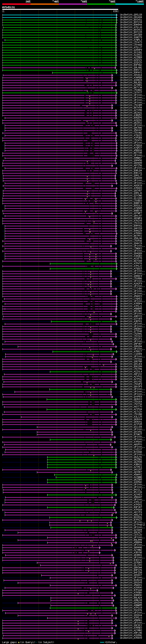Select label UniRef100_B9IHS3
Image resolution: width=146 pixels, height=644 pixels.
131,30
